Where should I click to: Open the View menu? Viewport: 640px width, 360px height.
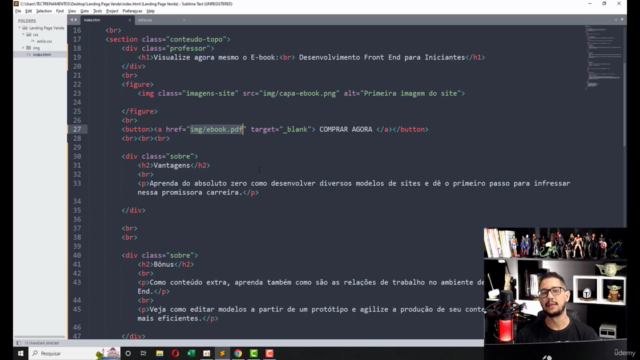tap(72, 11)
